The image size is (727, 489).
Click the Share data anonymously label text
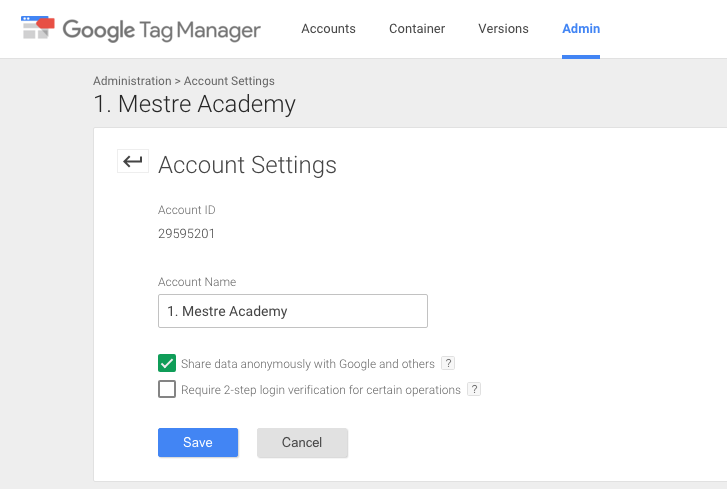[x=308, y=363]
